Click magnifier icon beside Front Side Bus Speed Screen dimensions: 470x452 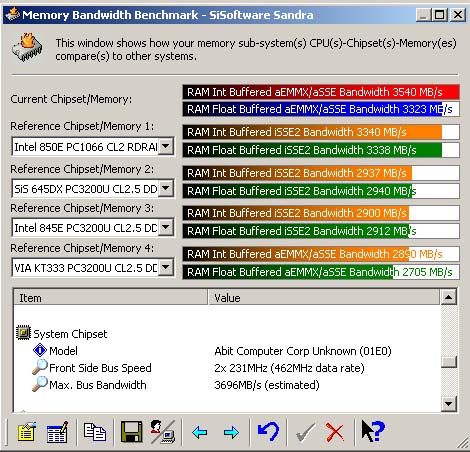click(40, 367)
